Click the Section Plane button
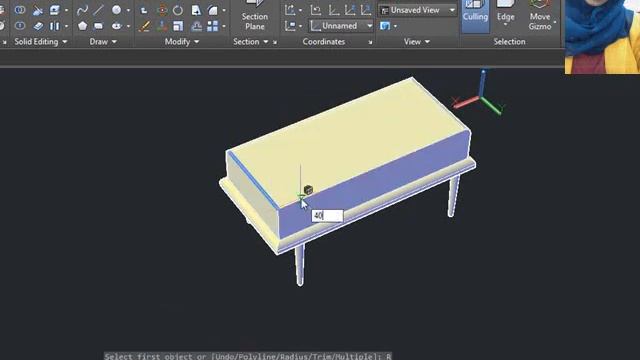This screenshot has height=360, width=640. coord(255,16)
